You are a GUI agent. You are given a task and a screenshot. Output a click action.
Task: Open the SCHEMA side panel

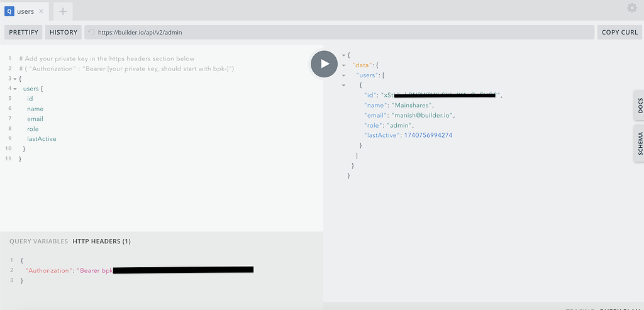640,144
